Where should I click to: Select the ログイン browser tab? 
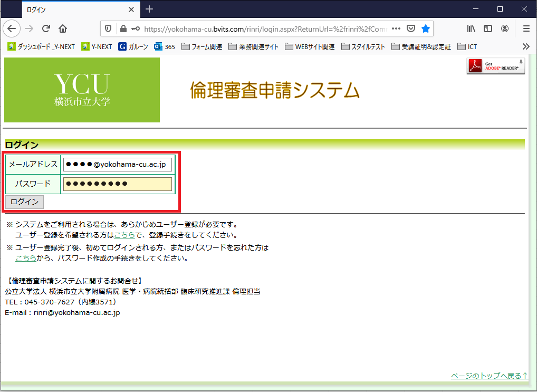pyautogui.click(x=74, y=9)
